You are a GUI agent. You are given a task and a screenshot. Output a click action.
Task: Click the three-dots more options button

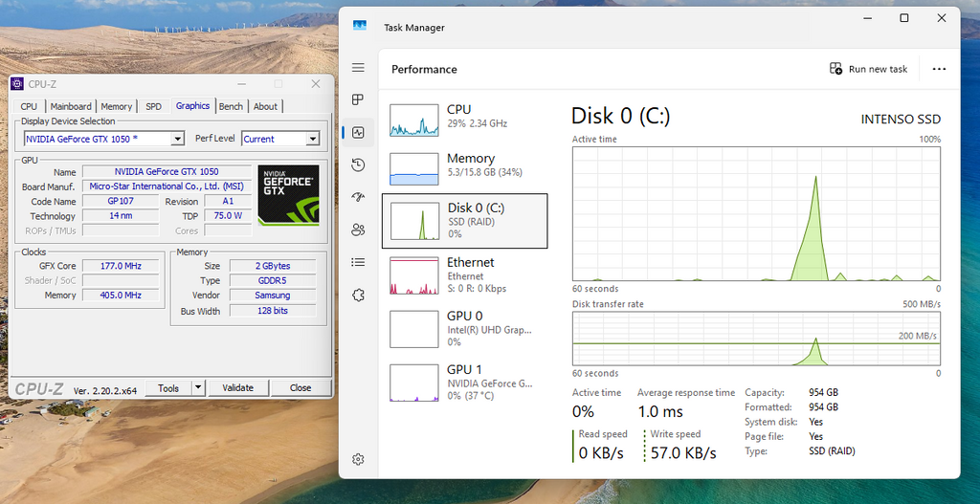coord(939,69)
